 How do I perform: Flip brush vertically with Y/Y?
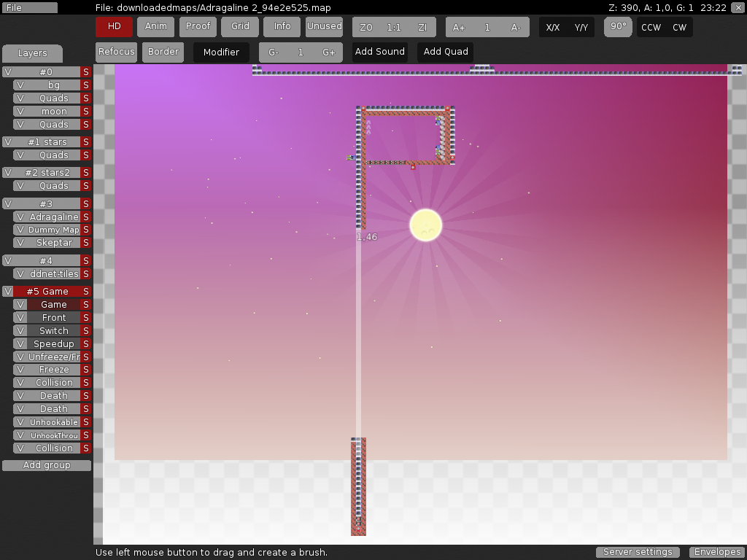[x=581, y=28]
